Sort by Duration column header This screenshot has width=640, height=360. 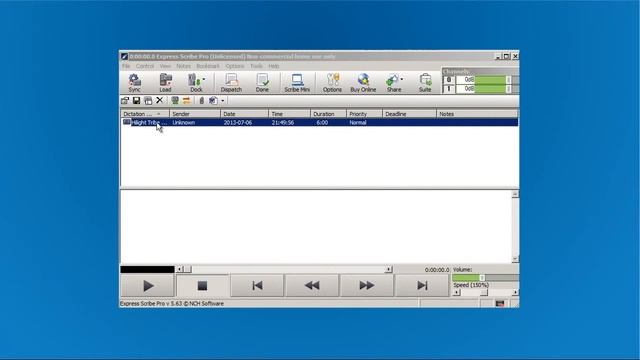point(328,114)
